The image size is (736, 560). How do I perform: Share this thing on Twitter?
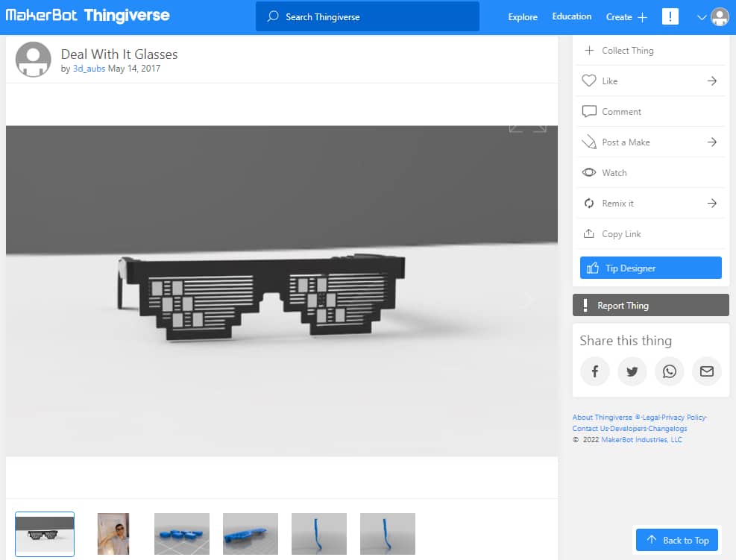632,371
